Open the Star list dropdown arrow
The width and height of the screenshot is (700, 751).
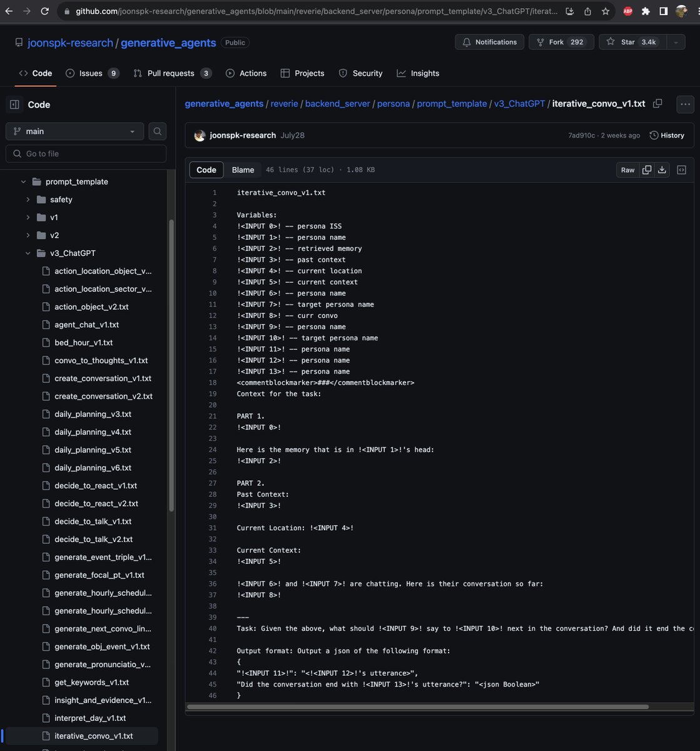point(676,42)
